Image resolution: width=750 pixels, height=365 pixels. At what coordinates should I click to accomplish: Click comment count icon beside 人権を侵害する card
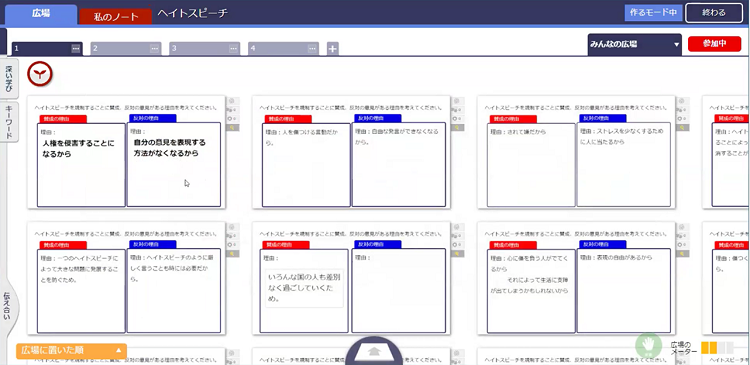tap(232, 110)
